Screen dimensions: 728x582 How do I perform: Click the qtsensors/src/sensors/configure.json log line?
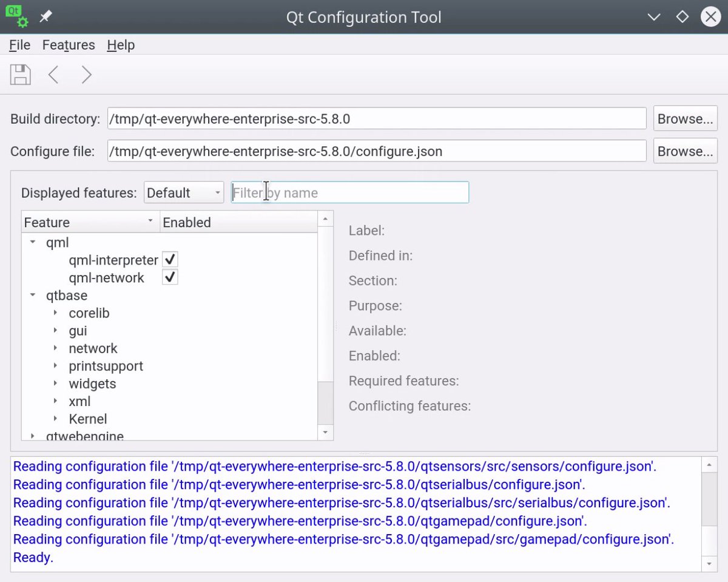(x=334, y=466)
